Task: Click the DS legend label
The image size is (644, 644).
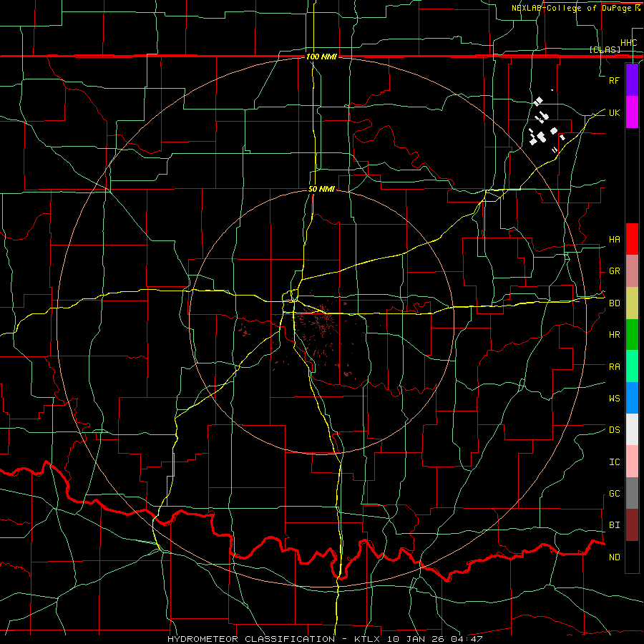Action: pyautogui.click(x=614, y=430)
